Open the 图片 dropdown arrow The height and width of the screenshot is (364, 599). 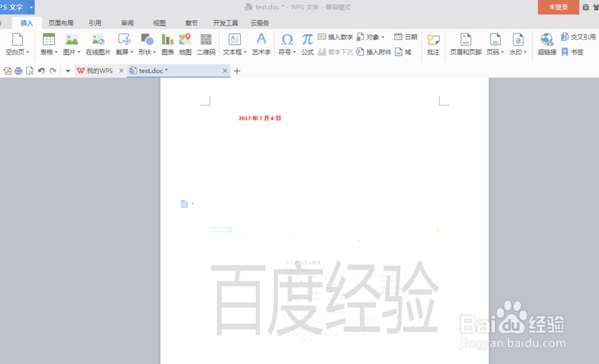(x=79, y=52)
